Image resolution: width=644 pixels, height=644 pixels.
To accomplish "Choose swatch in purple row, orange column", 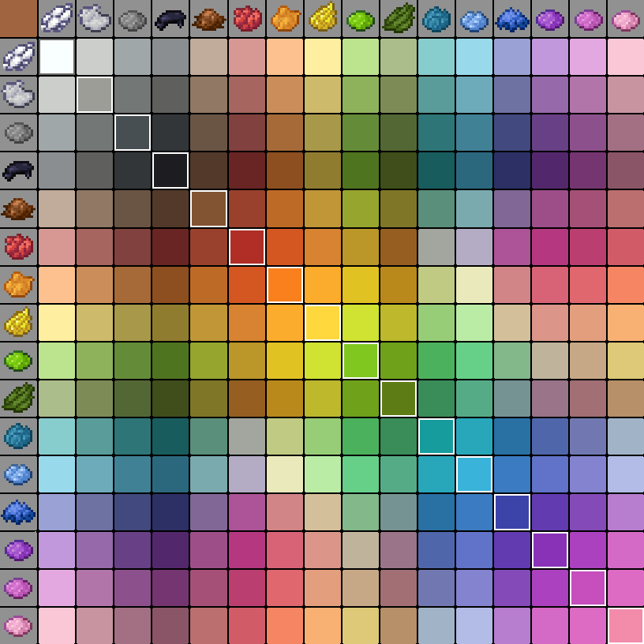I will [285, 550].
